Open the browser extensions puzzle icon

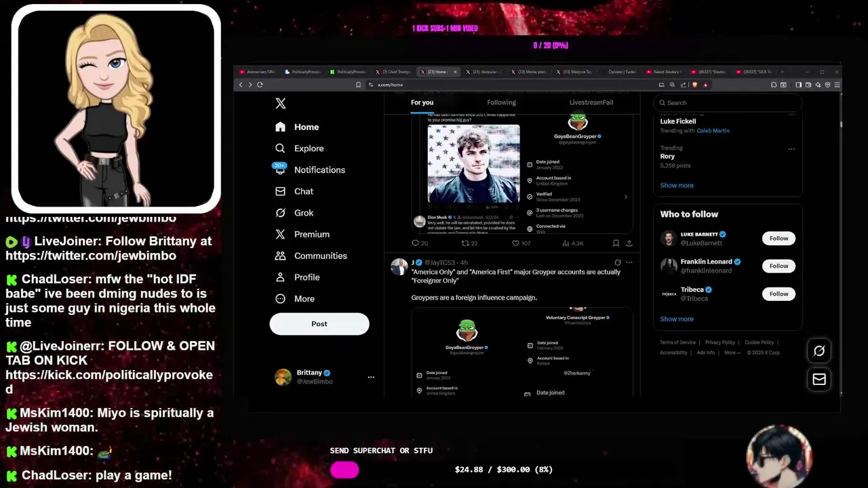(x=774, y=85)
